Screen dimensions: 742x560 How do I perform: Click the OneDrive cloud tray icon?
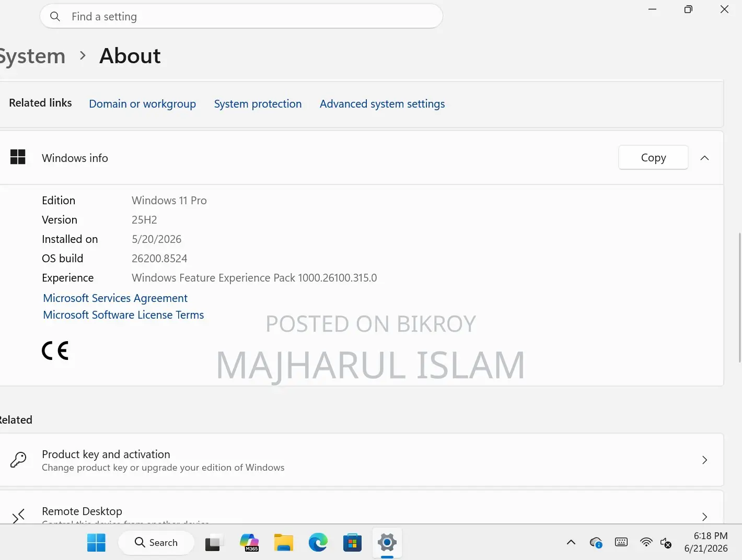point(596,543)
